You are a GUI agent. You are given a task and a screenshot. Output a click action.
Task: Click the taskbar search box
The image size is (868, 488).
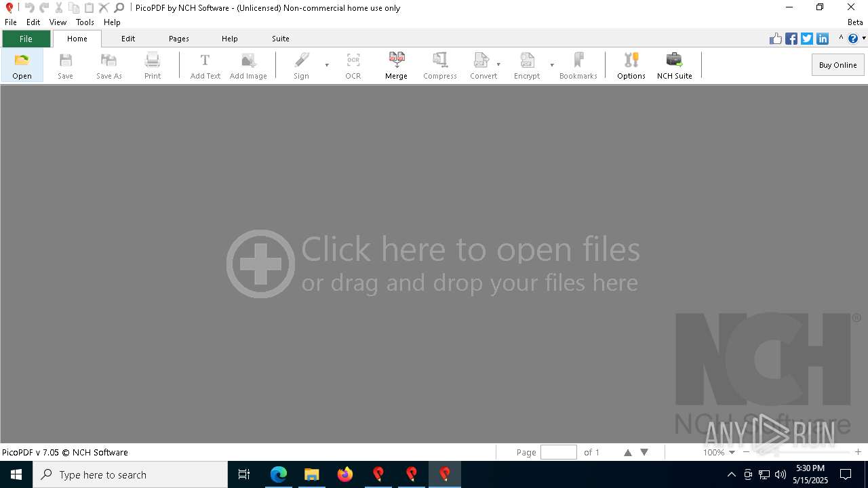click(130, 474)
